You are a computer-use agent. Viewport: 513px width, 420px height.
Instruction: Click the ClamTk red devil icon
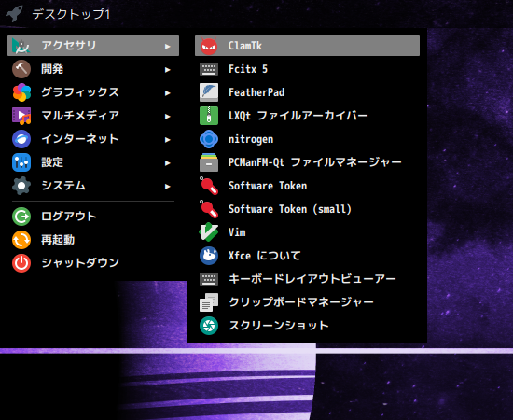[209, 46]
